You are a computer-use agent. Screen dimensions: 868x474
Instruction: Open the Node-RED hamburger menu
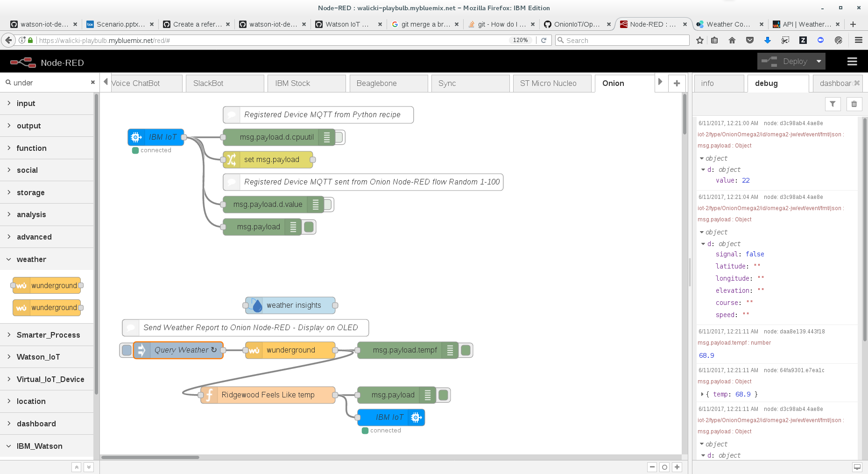pyautogui.click(x=852, y=61)
